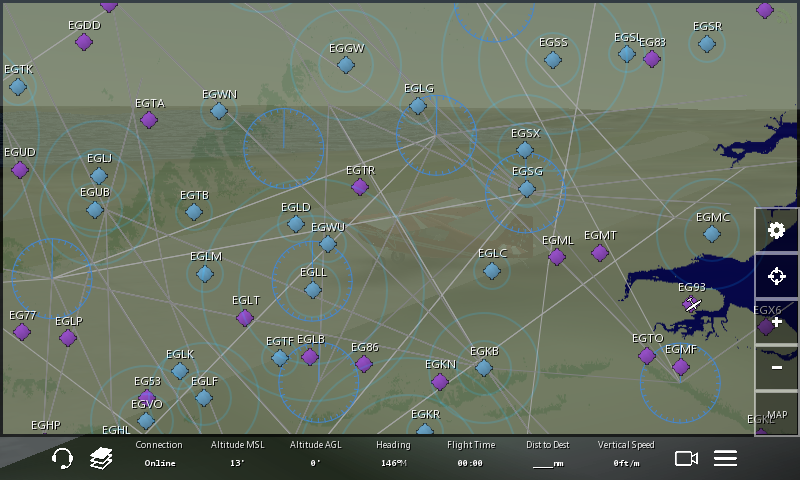Screen dimensions: 800x480
Task: Select EGLC airport marker
Action: pyautogui.click(x=492, y=271)
